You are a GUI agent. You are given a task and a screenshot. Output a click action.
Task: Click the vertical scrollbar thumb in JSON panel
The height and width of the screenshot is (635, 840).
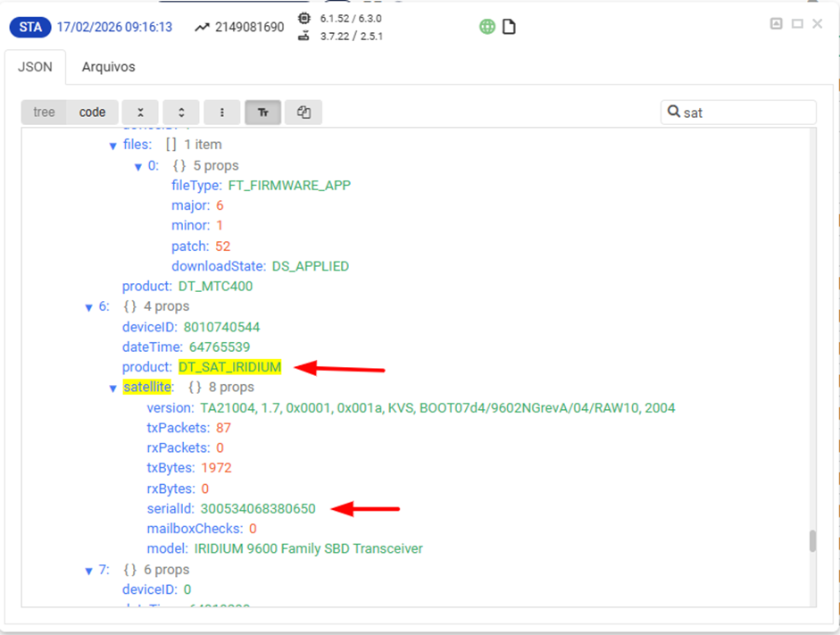click(x=812, y=541)
